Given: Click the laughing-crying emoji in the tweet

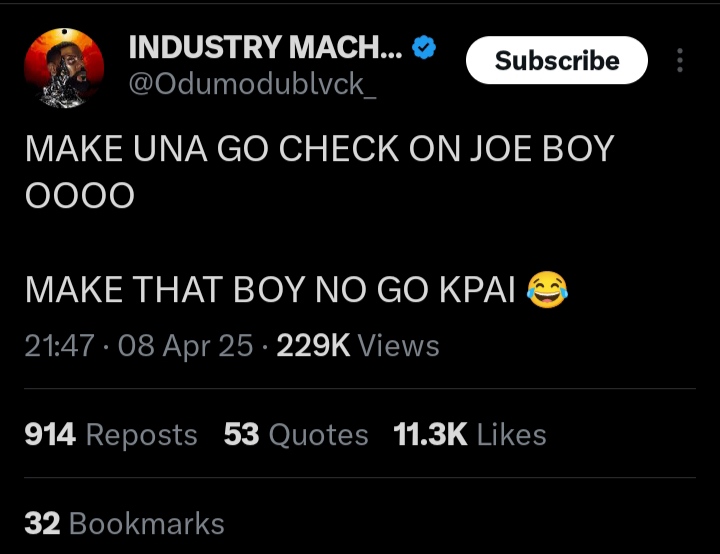Looking at the screenshot, I should click(x=545, y=291).
